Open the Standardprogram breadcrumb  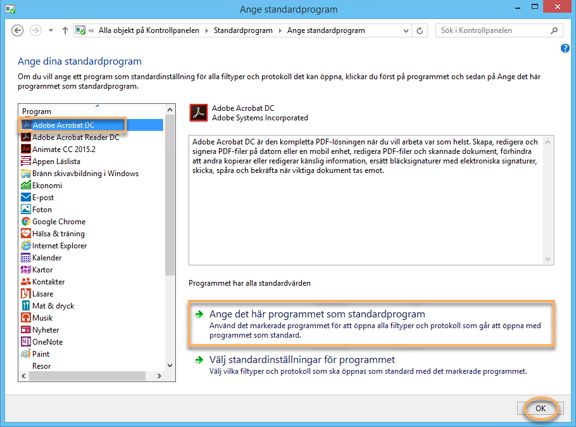243,30
